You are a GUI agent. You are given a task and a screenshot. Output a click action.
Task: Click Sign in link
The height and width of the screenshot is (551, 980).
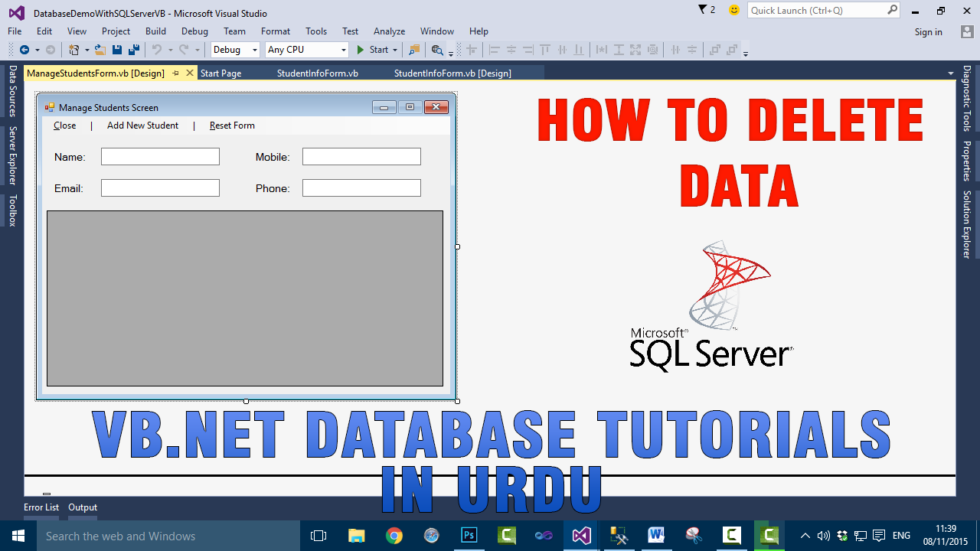[x=928, y=31]
